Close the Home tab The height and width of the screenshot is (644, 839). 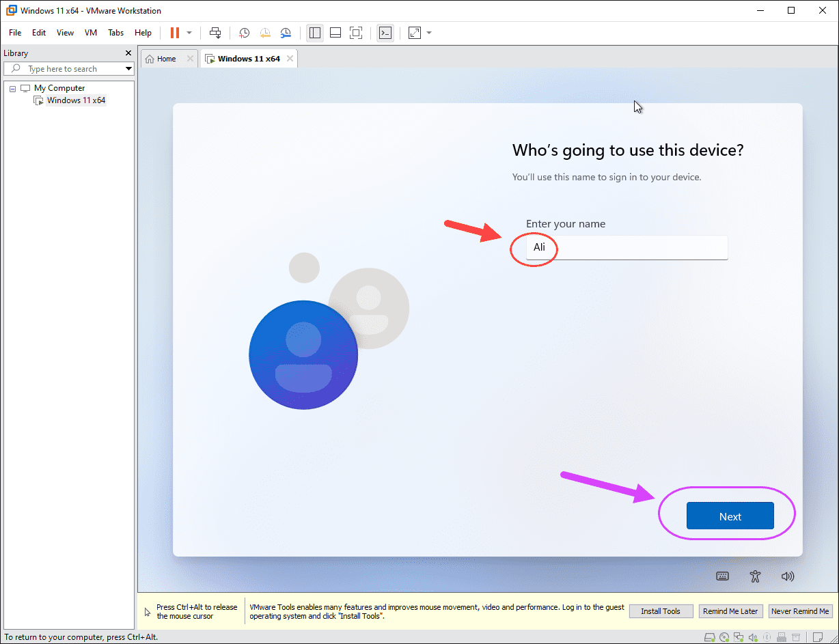pos(190,59)
